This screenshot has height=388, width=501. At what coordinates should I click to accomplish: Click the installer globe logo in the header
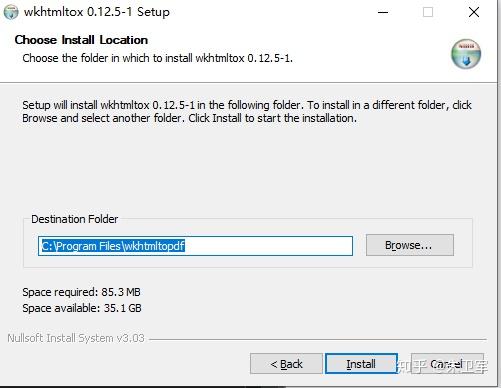tap(466, 54)
